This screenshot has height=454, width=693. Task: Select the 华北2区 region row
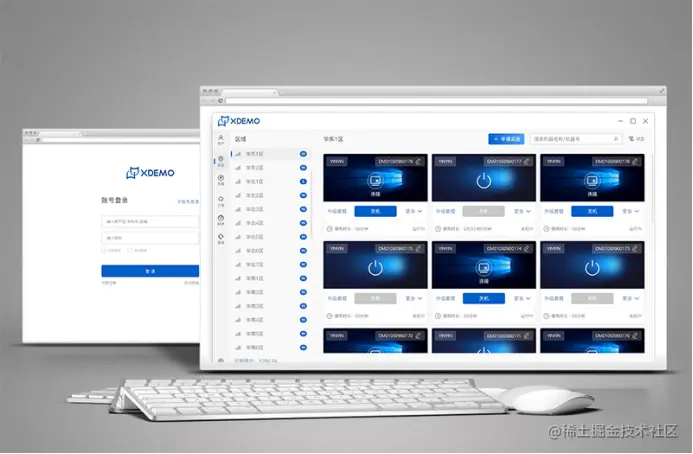click(x=270, y=195)
